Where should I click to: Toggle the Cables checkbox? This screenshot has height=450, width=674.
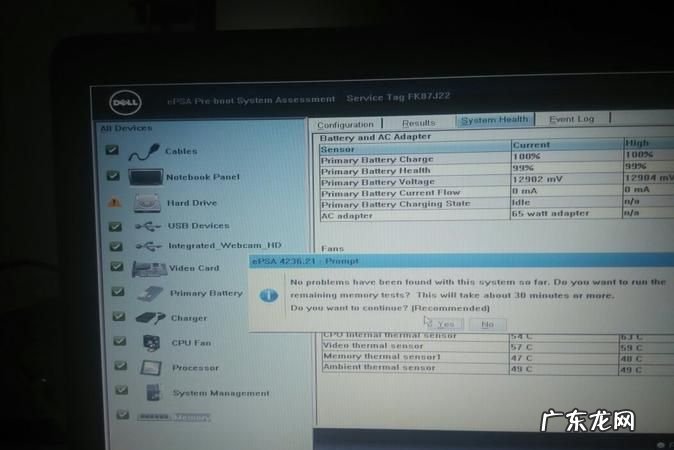[112, 150]
